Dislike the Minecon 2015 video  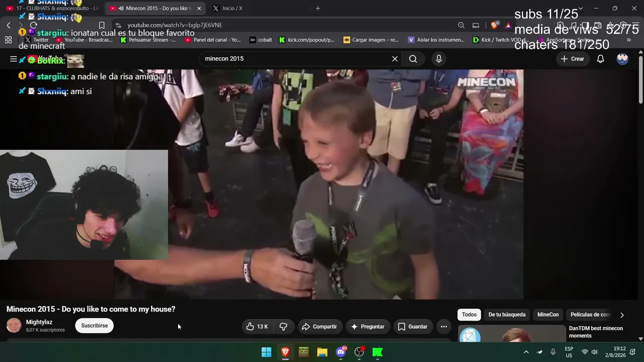283,327
